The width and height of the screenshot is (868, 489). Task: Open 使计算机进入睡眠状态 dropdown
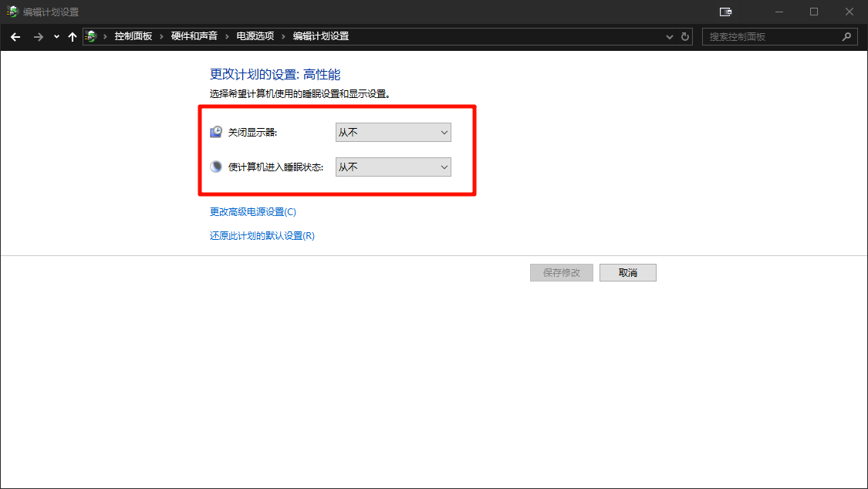[393, 167]
